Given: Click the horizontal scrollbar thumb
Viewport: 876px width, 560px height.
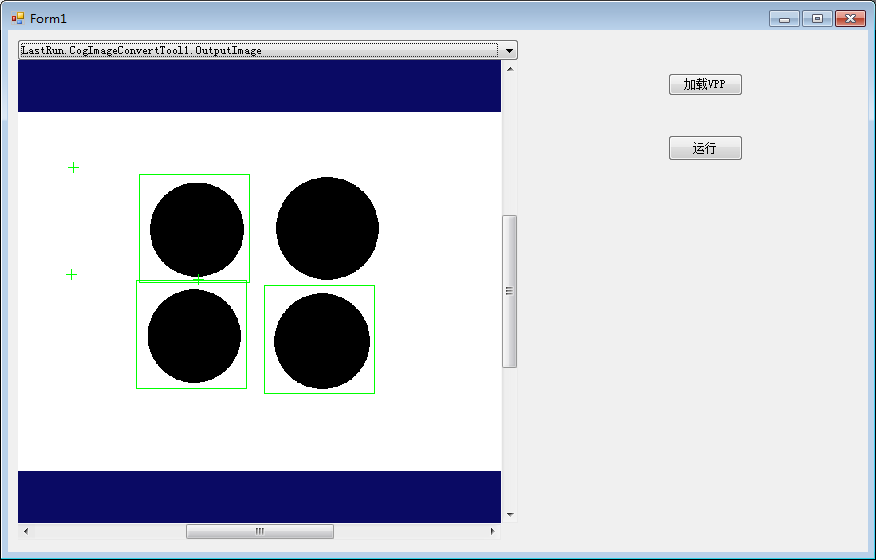Looking at the screenshot, I should coord(260,531).
